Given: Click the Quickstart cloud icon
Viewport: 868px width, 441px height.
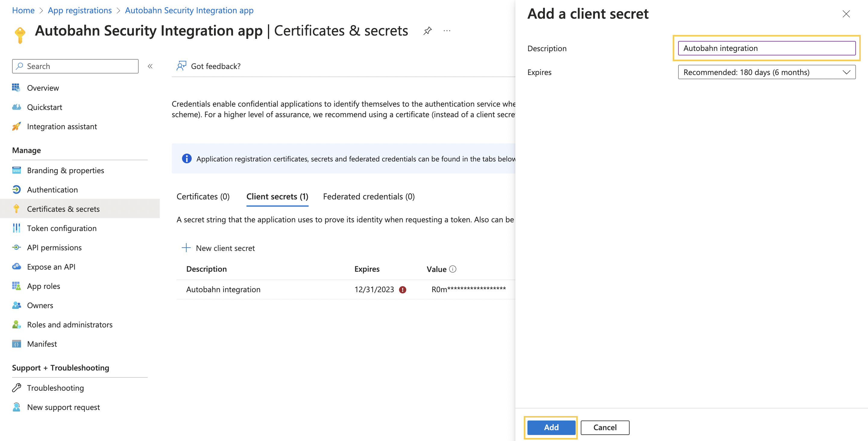Looking at the screenshot, I should pyautogui.click(x=16, y=107).
